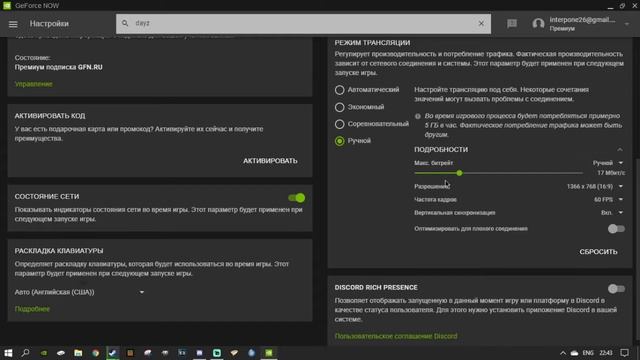Screen dimensions: 640x360
Task: Open keyboard layout dropdown Авто (Английская (США))
Action: [80, 292]
